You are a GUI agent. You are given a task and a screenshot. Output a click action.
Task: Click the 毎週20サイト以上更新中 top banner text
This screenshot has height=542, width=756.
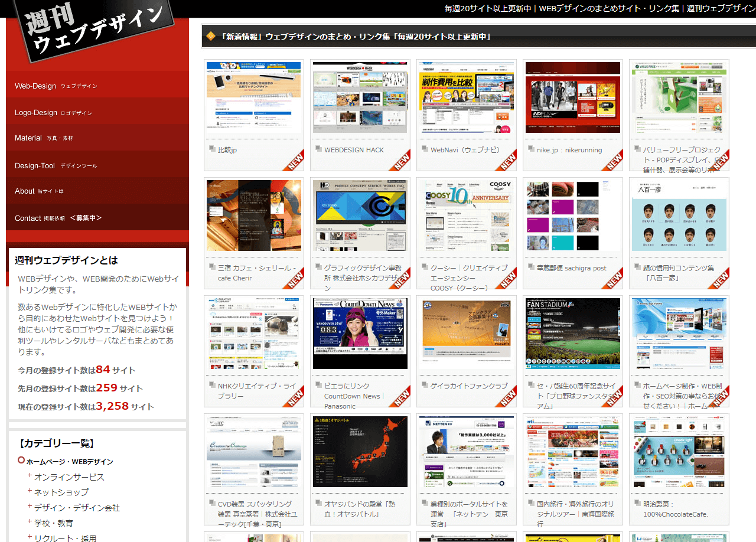[x=488, y=8]
